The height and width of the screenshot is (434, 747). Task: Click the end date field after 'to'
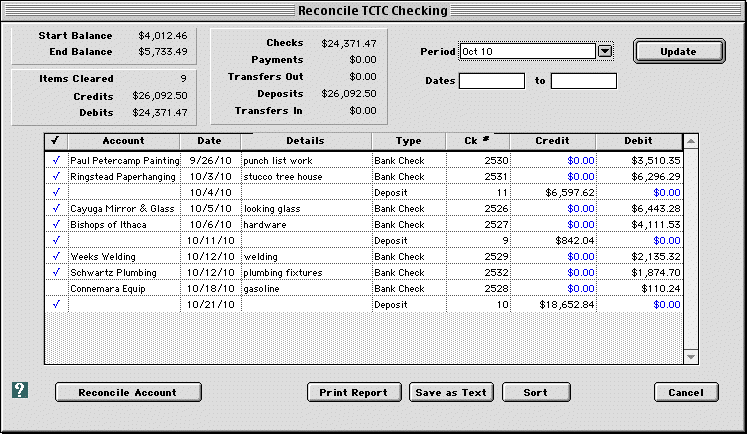[583, 81]
